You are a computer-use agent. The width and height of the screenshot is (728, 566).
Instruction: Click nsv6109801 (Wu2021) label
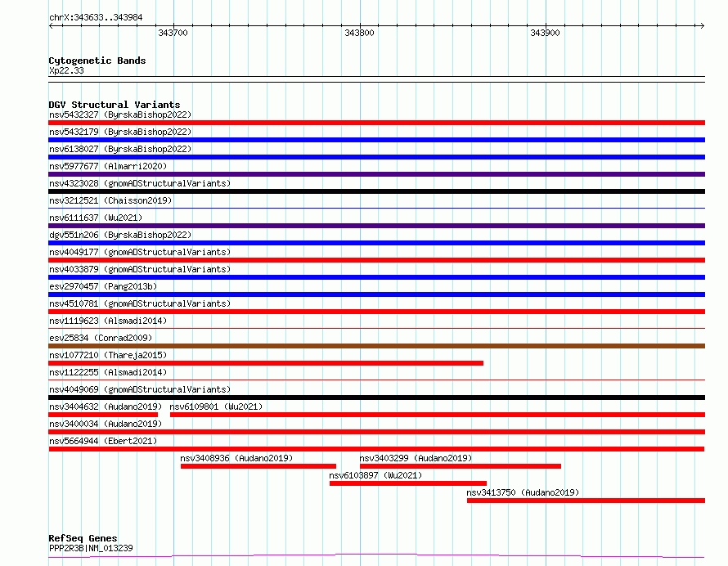216,407
